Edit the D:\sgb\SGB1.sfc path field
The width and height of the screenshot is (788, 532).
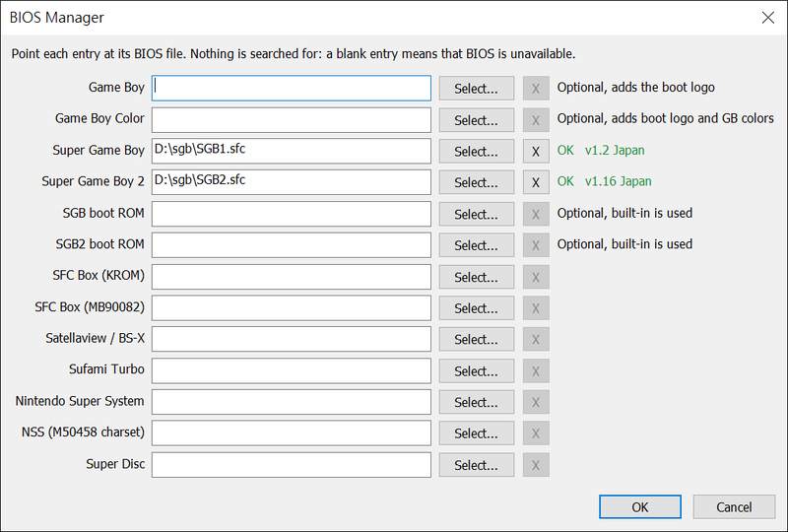[292, 151]
